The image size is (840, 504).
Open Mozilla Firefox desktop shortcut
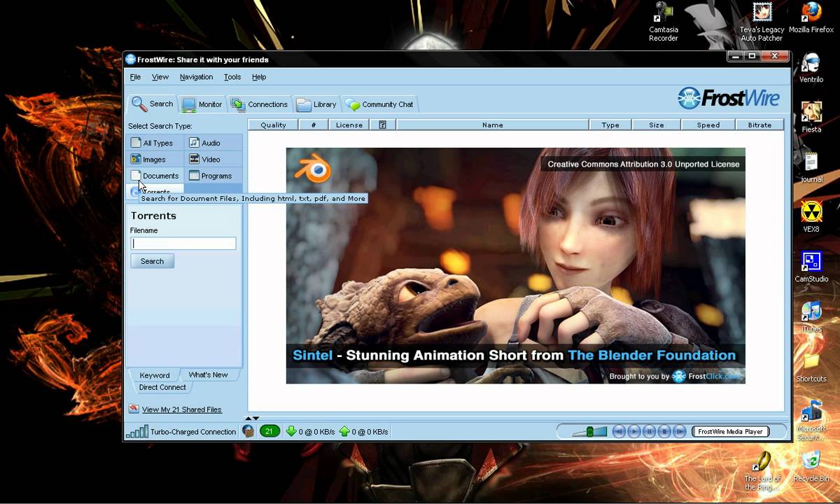click(811, 18)
